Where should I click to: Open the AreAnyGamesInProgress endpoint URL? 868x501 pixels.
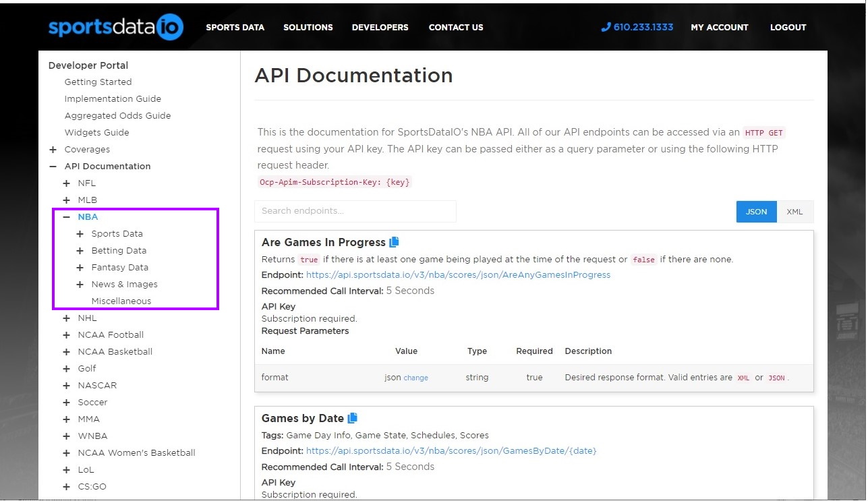[458, 275]
